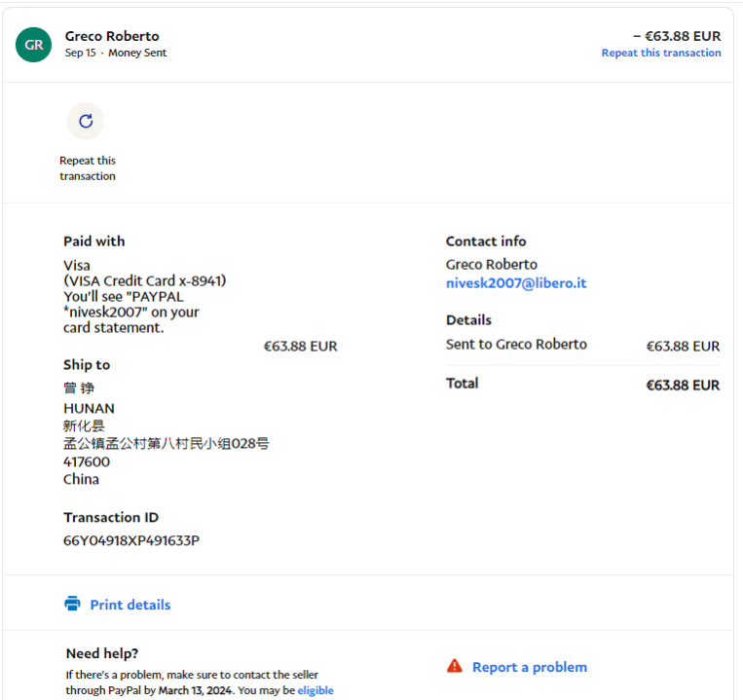The width and height of the screenshot is (743, 700).
Task: Follow the eligible link in help text
Action: (316, 690)
